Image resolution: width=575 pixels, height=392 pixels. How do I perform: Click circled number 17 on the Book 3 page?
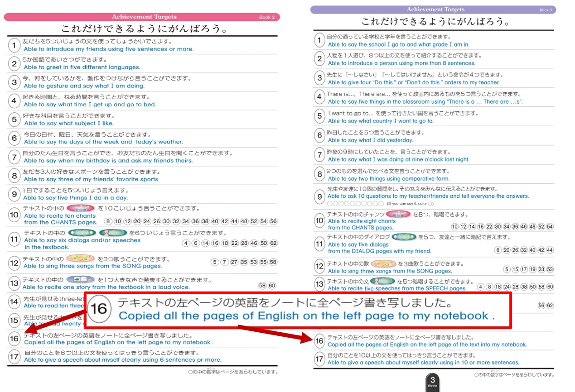[x=319, y=359]
